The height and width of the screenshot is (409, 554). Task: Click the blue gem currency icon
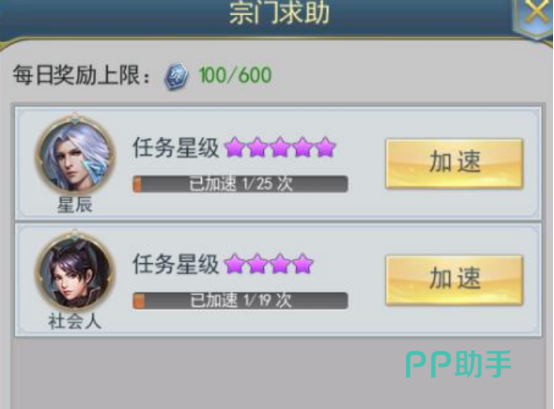(x=176, y=76)
